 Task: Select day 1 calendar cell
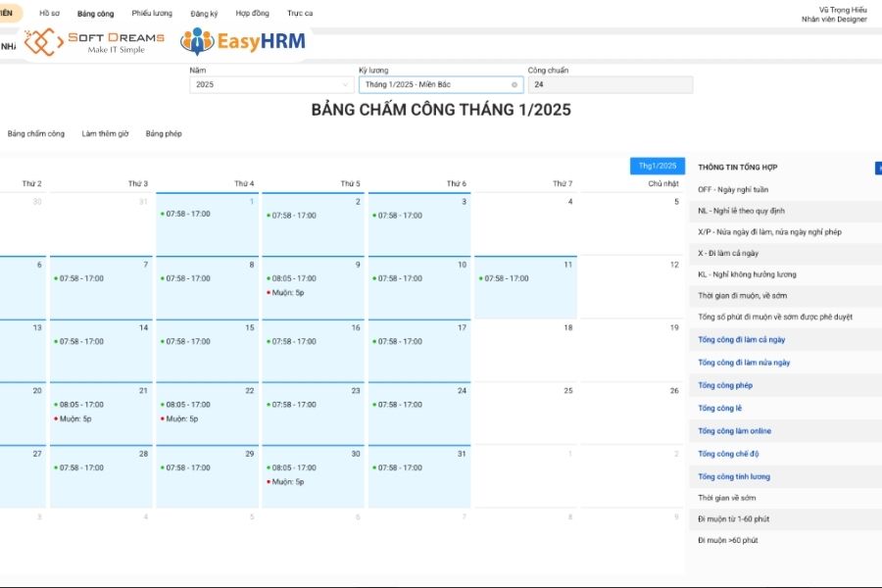point(207,224)
